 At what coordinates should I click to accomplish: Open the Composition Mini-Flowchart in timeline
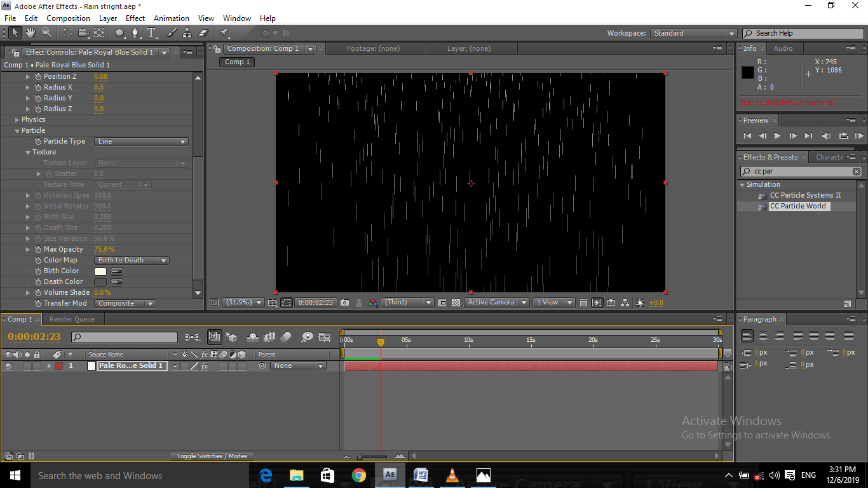[x=192, y=337]
